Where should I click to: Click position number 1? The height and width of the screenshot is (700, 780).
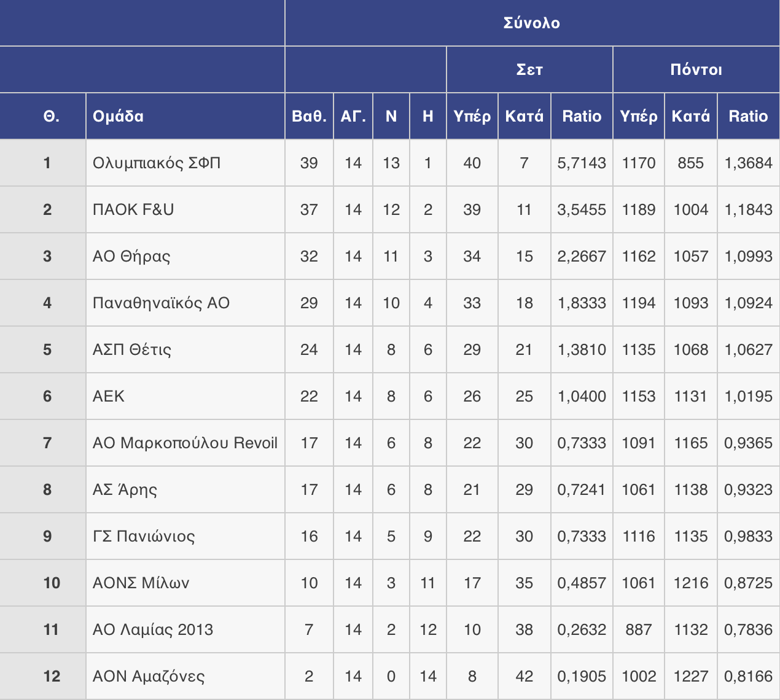(47, 163)
